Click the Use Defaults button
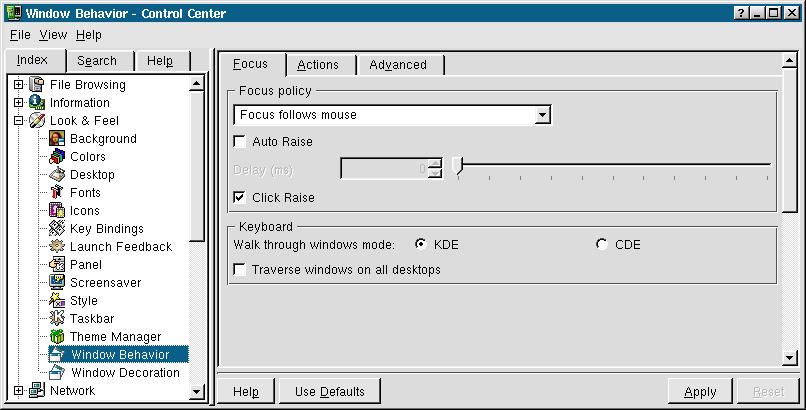 [329, 392]
